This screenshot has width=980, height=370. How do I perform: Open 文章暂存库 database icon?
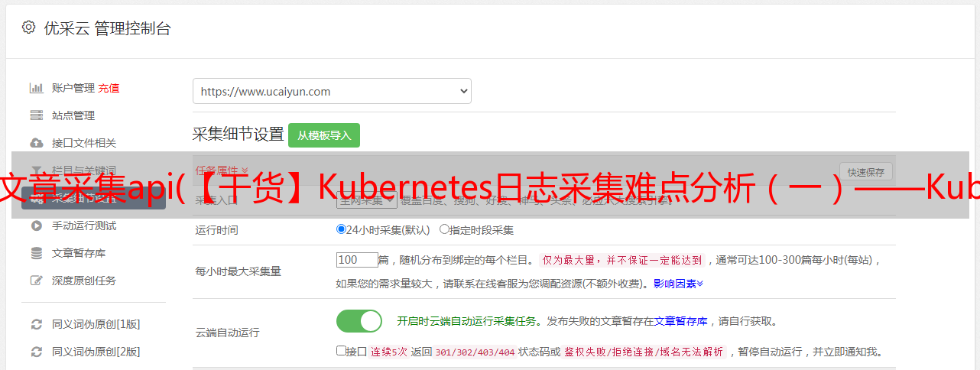pyautogui.click(x=36, y=253)
